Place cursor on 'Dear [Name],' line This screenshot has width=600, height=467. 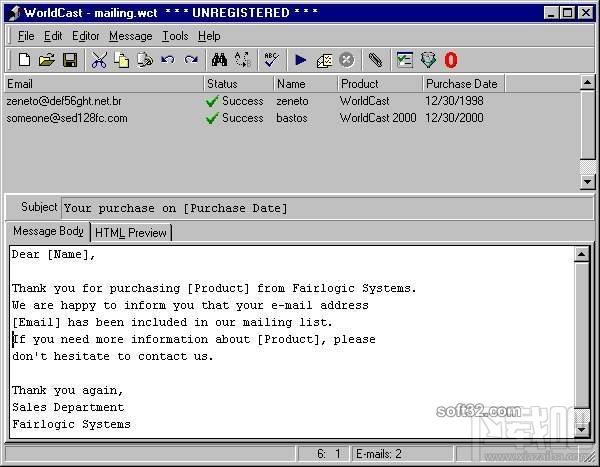54,255
